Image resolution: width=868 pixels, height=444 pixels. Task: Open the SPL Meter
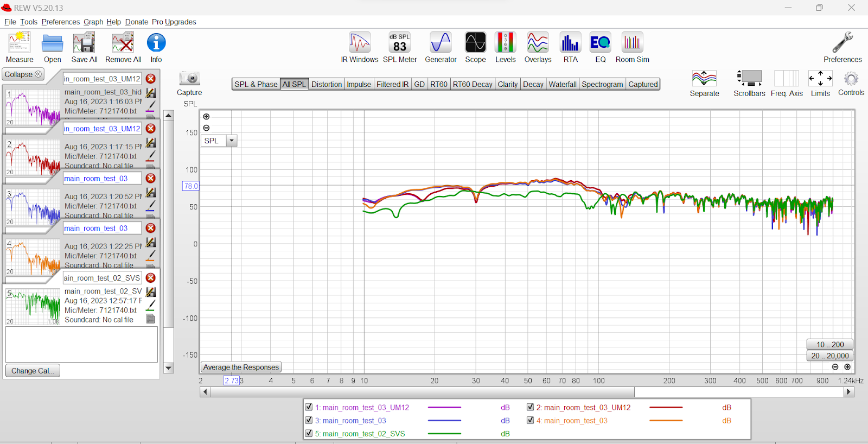pos(400,47)
